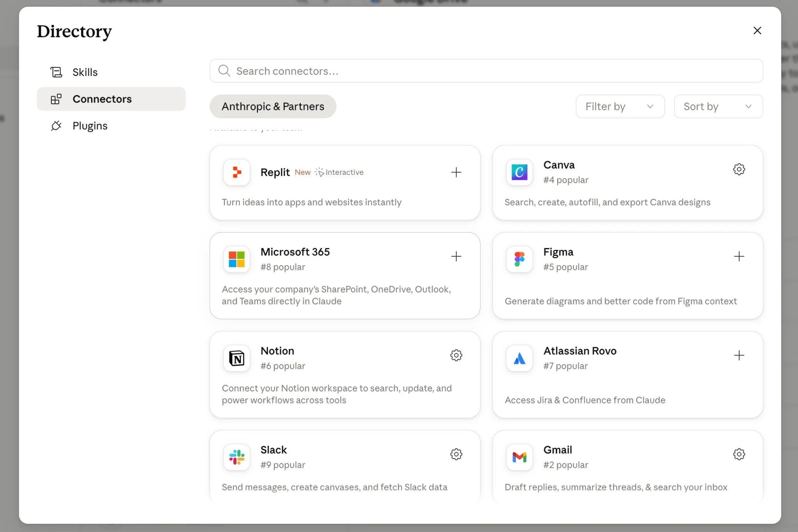Open the Notion connector title
Image resolution: width=798 pixels, height=532 pixels.
click(277, 351)
